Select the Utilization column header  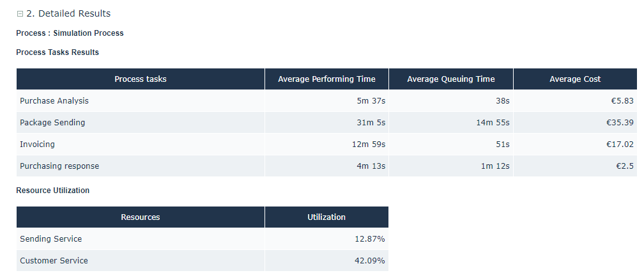[x=326, y=217]
